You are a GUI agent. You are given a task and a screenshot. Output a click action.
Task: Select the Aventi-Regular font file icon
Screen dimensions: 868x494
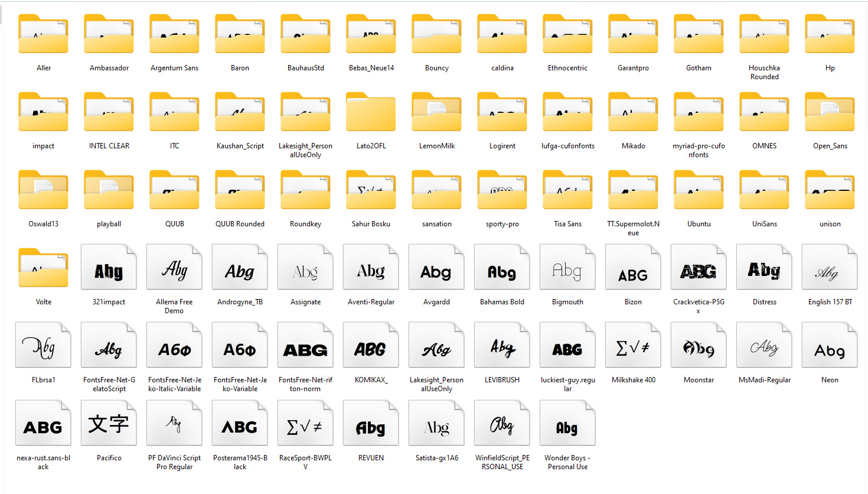pyautogui.click(x=371, y=267)
